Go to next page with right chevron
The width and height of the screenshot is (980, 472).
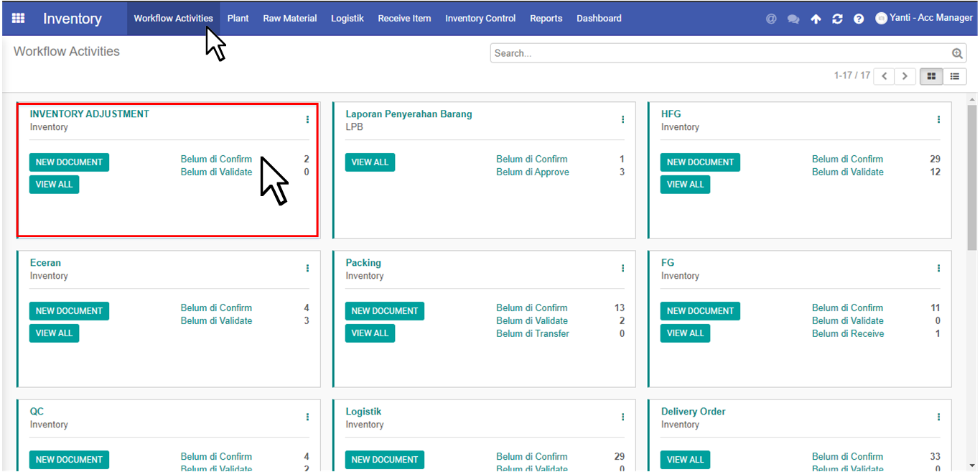point(905,76)
